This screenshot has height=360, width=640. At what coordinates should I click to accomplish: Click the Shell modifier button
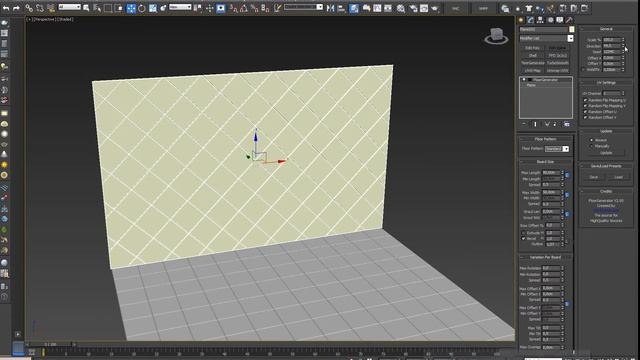pos(533,56)
